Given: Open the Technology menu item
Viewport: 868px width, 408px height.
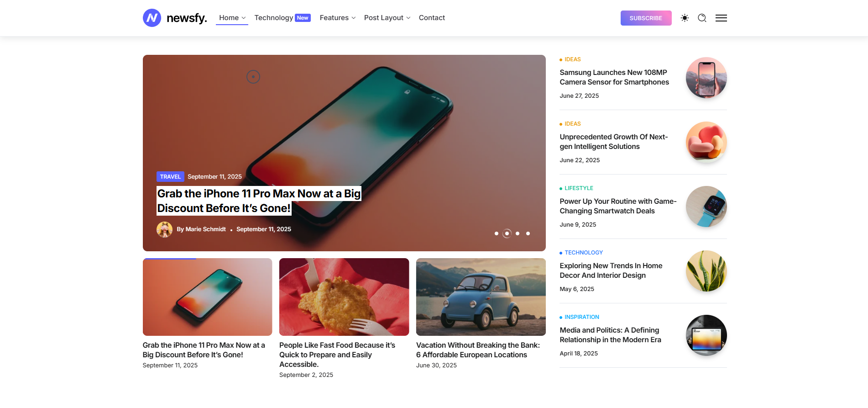Looking at the screenshot, I should (x=274, y=18).
